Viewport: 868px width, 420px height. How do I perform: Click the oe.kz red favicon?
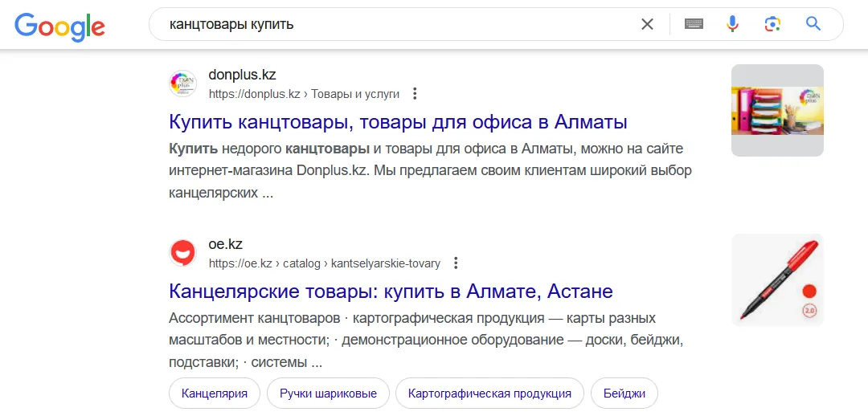182,253
